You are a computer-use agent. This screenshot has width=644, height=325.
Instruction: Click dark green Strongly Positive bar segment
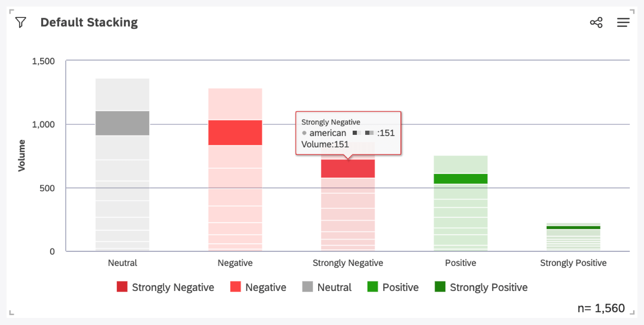click(573, 228)
